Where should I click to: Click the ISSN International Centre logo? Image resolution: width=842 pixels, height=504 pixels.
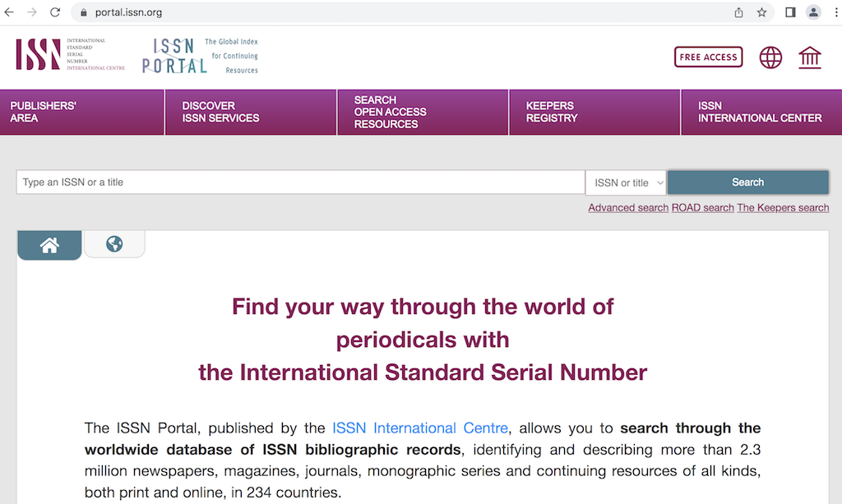coord(70,55)
